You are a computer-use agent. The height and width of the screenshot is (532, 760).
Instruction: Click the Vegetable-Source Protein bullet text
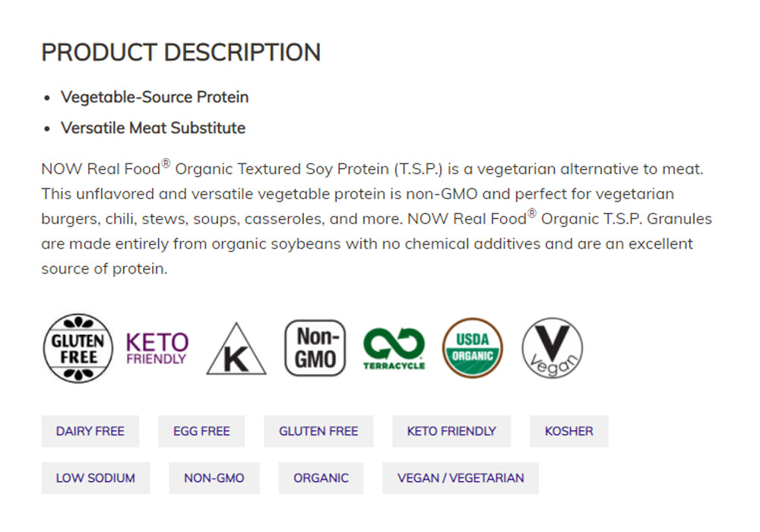point(154,97)
